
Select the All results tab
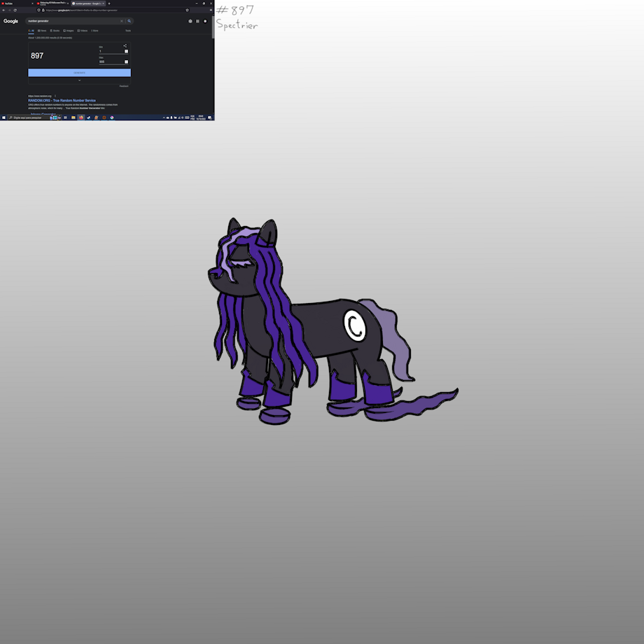(x=31, y=31)
